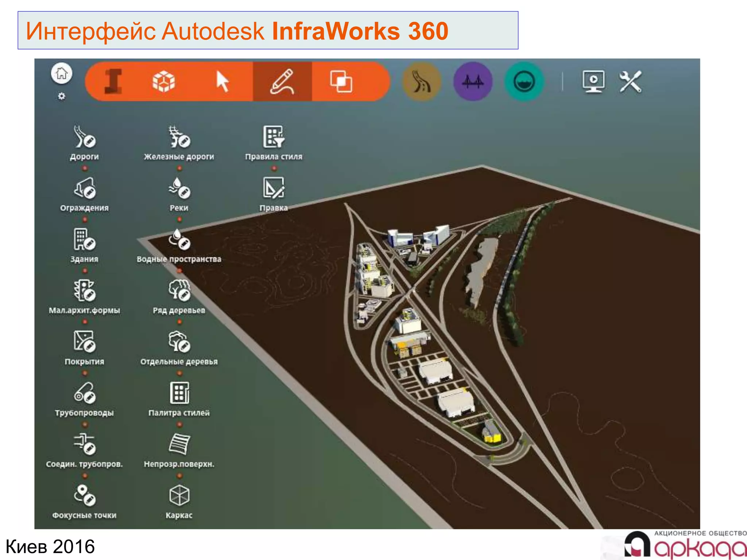The width and height of the screenshot is (747, 560).
Task: Select the Трубопроводы pipelines tool
Action: 84,399
